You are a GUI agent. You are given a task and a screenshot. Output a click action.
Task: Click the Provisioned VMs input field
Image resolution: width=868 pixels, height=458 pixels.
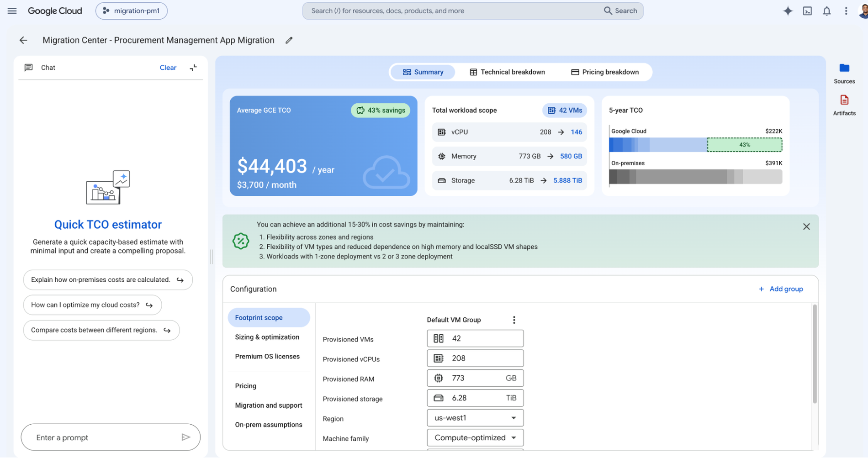point(475,338)
